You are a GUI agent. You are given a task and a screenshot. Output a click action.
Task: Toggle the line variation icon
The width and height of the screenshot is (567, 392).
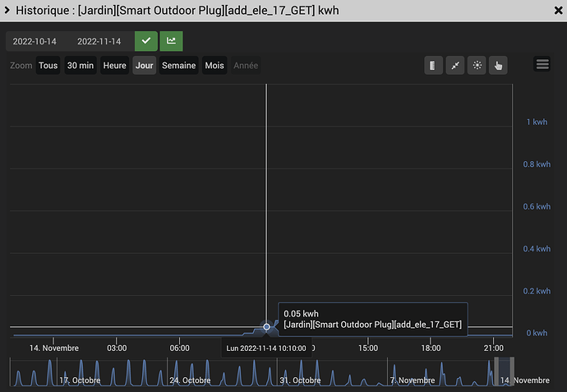point(455,66)
